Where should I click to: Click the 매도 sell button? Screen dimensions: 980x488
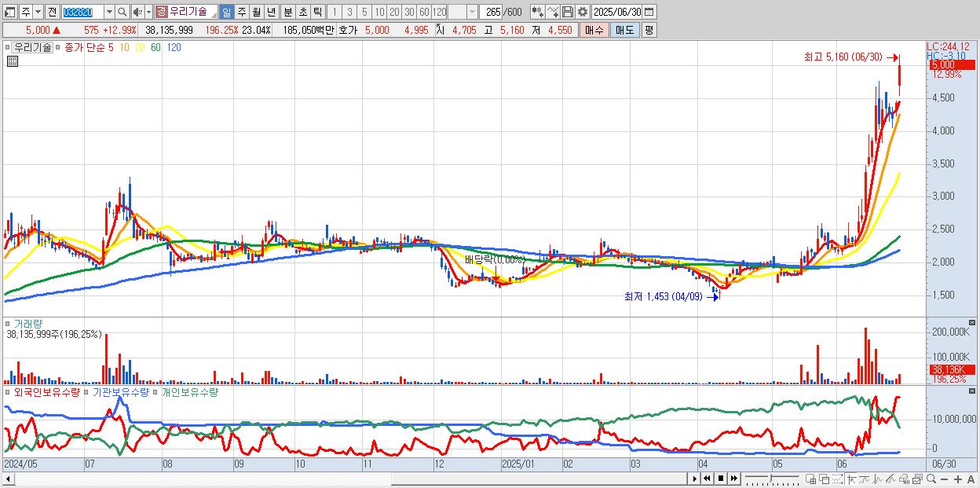(x=623, y=30)
